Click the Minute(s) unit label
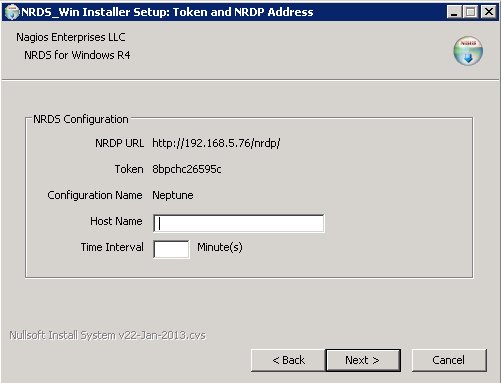The image size is (501, 383). 220,247
